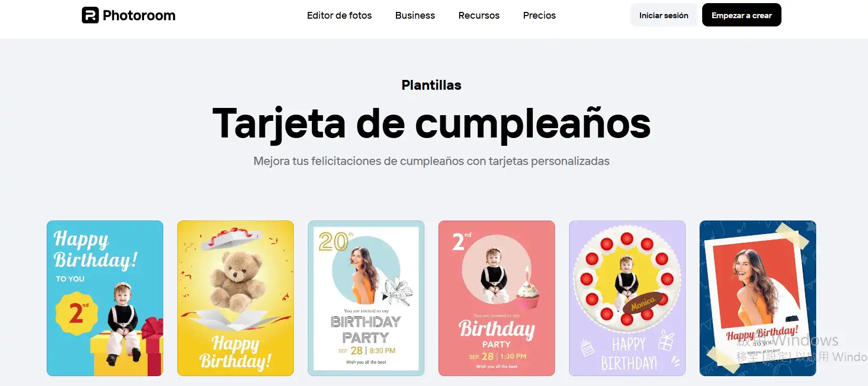Choose the yellow teddy bear birthday template

pyautogui.click(x=235, y=298)
